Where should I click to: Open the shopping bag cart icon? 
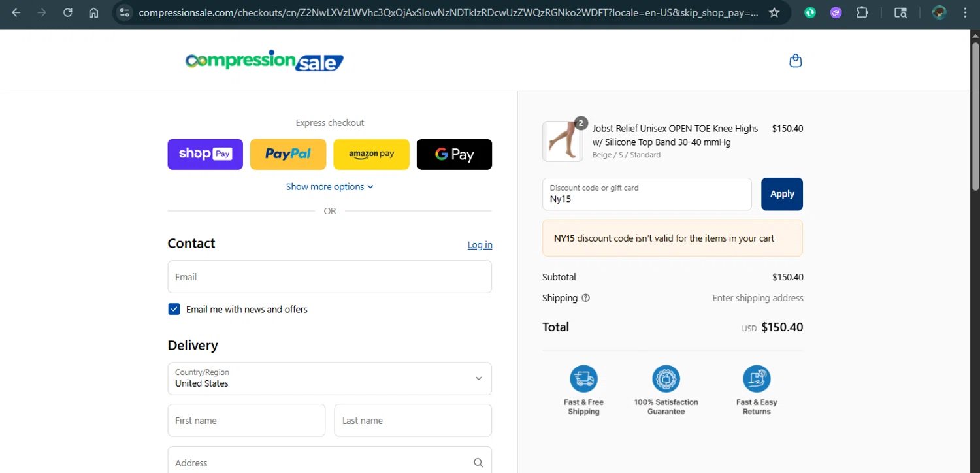(795, 61)
